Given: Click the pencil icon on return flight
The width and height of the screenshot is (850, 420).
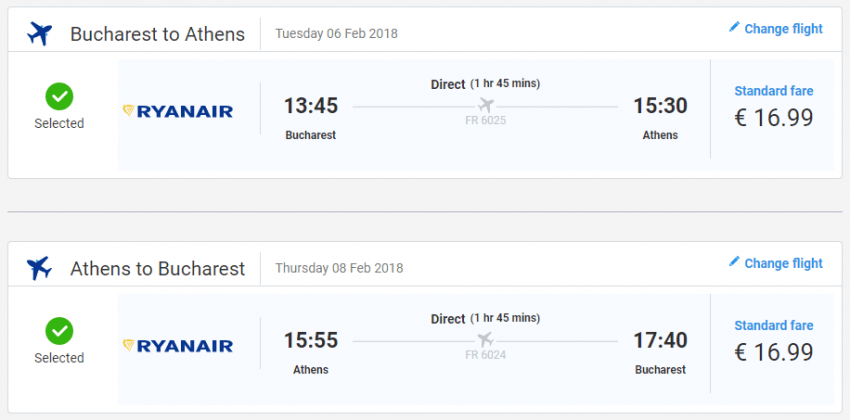Looking at the screenshot, I should click(x=734, y=262).
